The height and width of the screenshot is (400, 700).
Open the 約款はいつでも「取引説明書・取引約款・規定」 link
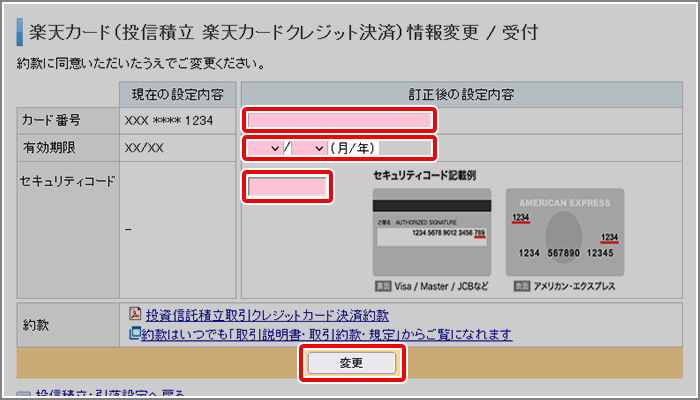coord(326,334)
